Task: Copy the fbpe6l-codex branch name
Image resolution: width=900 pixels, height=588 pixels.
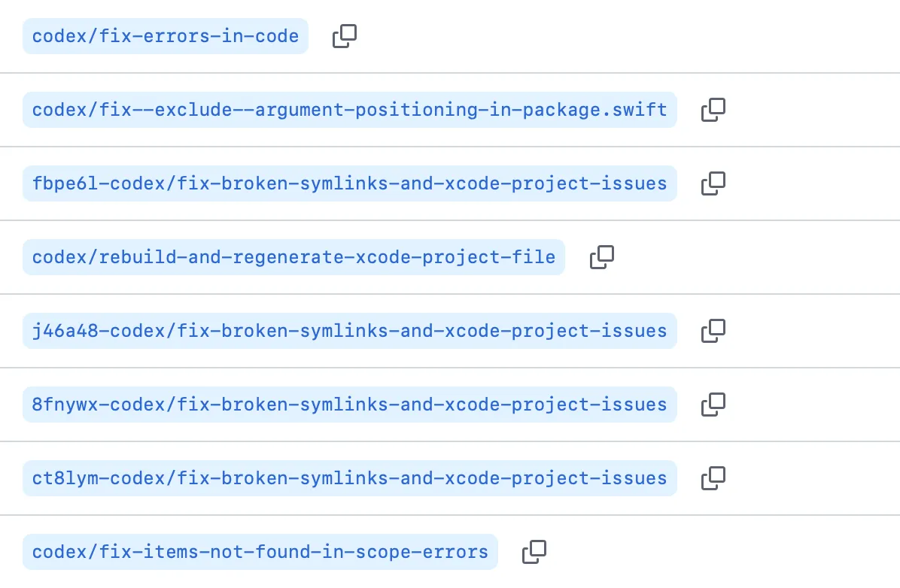Action: pyautogui.click(x=713, y=183)
